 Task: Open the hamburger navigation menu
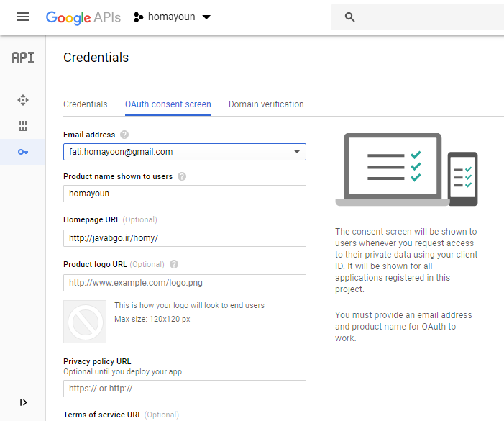click(23, 17)
